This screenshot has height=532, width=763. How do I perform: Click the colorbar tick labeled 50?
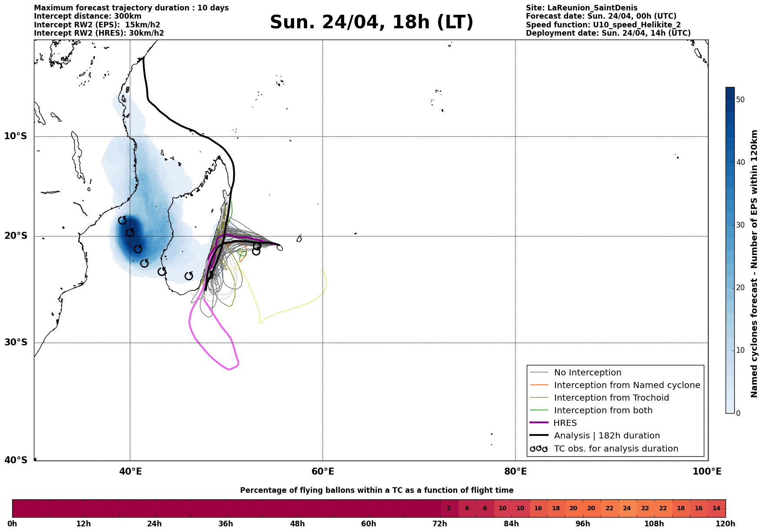click(740, 100)
